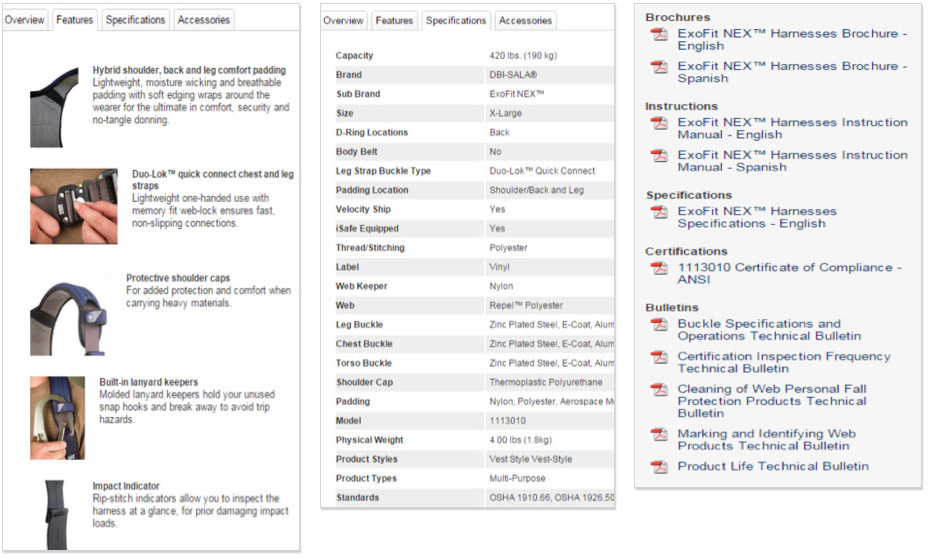Select the Physical Weight value 4.00 lbs (1.8kg)
Viewport: 930px width, 560px height.
point(520,440)
